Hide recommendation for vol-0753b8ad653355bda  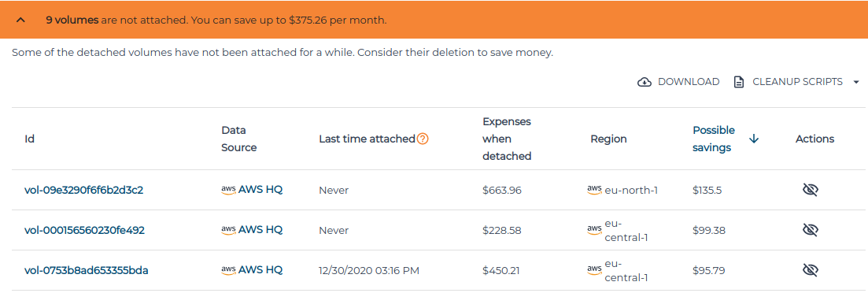click(x=811, y=270)
